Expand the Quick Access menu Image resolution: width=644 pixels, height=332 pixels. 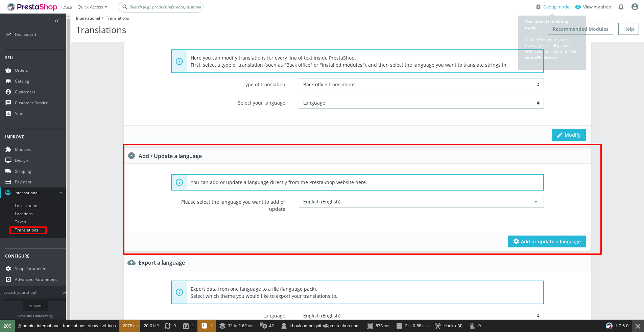(x=92, y=7)
